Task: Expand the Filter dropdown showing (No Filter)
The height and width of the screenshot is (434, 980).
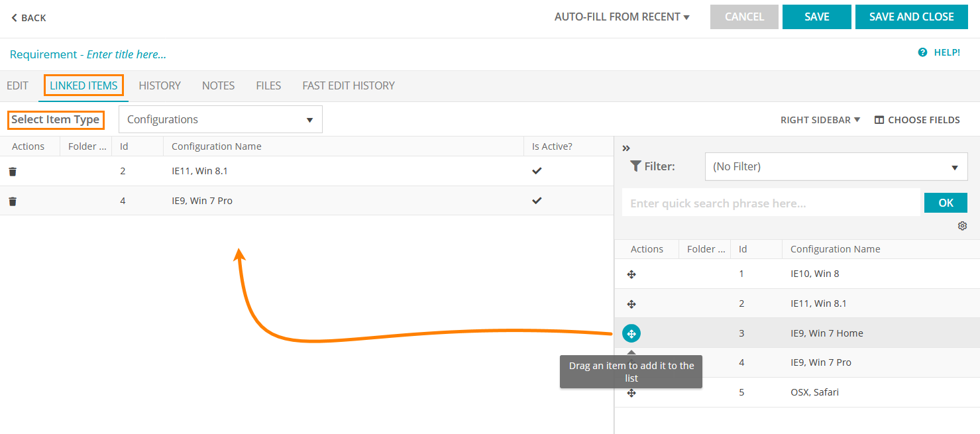Action: pyautogui.click(x=836, y=167)
